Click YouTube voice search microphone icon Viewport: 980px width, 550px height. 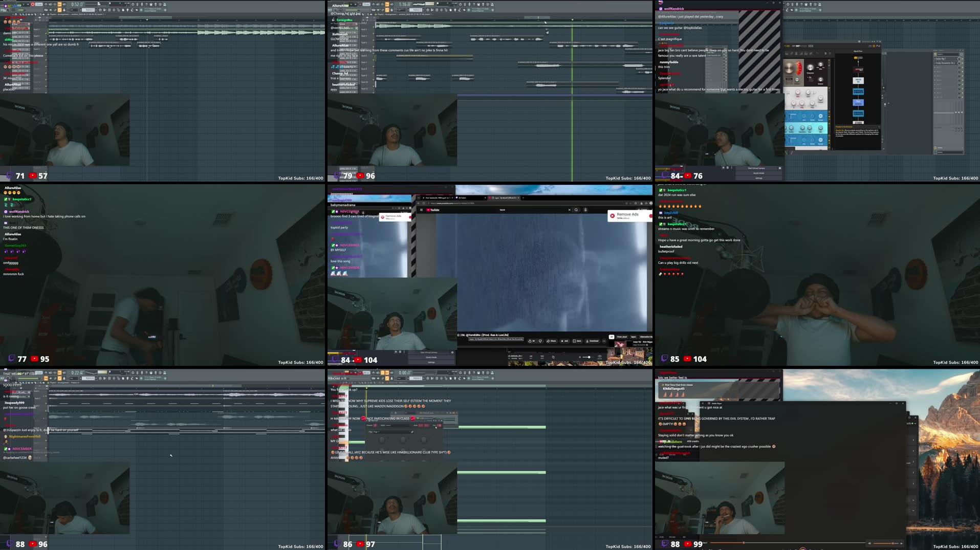click(585, 210)
